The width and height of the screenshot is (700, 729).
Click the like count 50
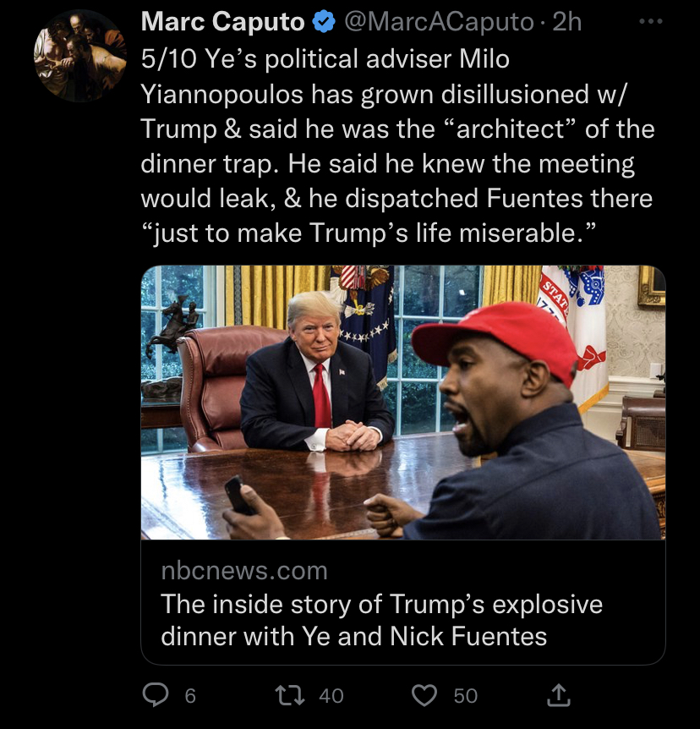tap(465, 696)
